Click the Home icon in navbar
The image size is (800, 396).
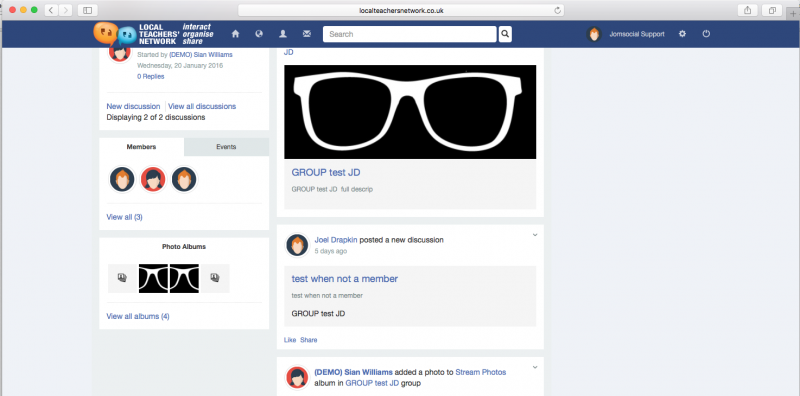235,34
